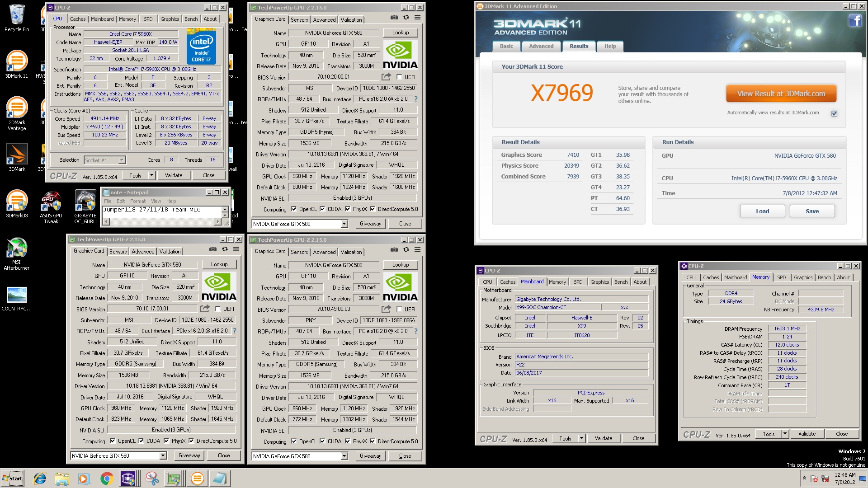The width and height of the screenshot is (868, 488).
Task: Open the GIGABYTE OC_GURU shortcut
Action: point(85,206)
